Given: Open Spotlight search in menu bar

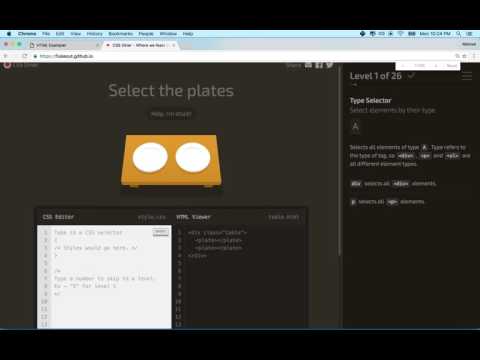Looking at the screenshot, I should tap(459, 34).
